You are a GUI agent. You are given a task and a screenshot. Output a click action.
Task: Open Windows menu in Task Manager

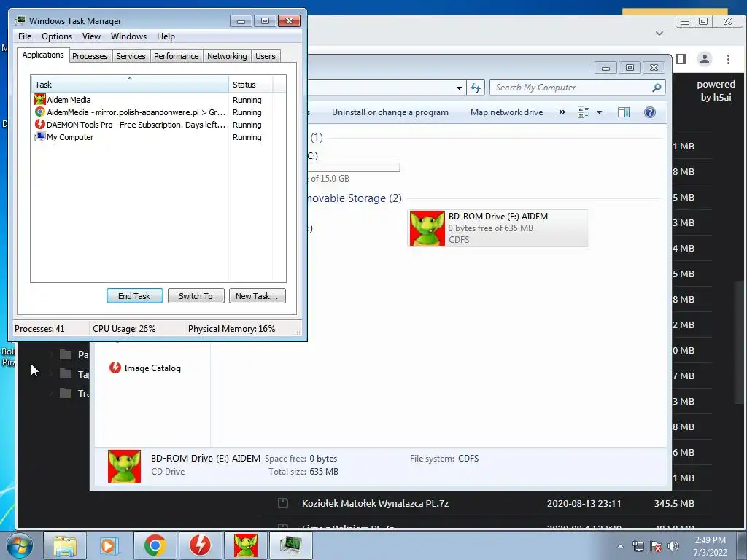click(128, 36)
